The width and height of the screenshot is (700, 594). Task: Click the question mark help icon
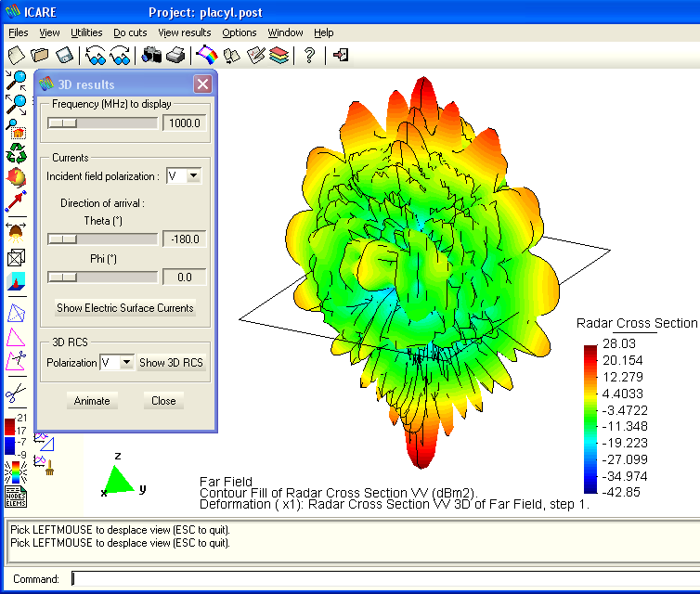click(x=309, y=56)
